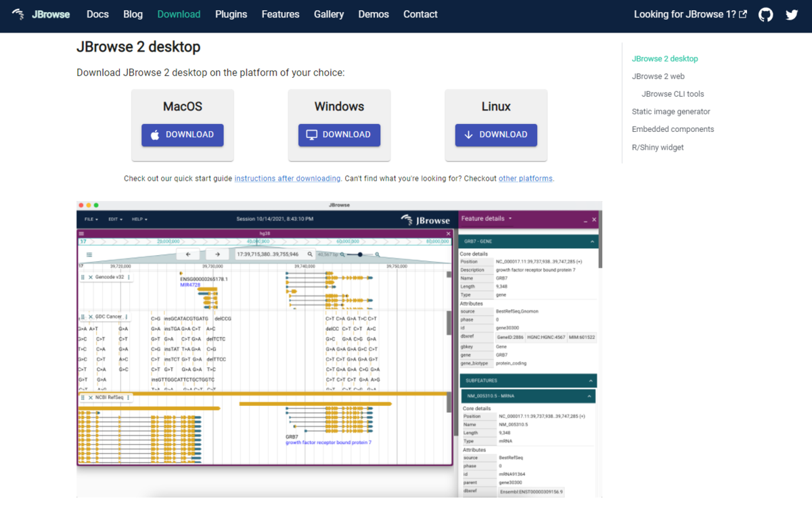This screenshot has height=517, width=812.
Task: Jump to Static image generator section
Action: pyautogui.click(x=671, y=112)
